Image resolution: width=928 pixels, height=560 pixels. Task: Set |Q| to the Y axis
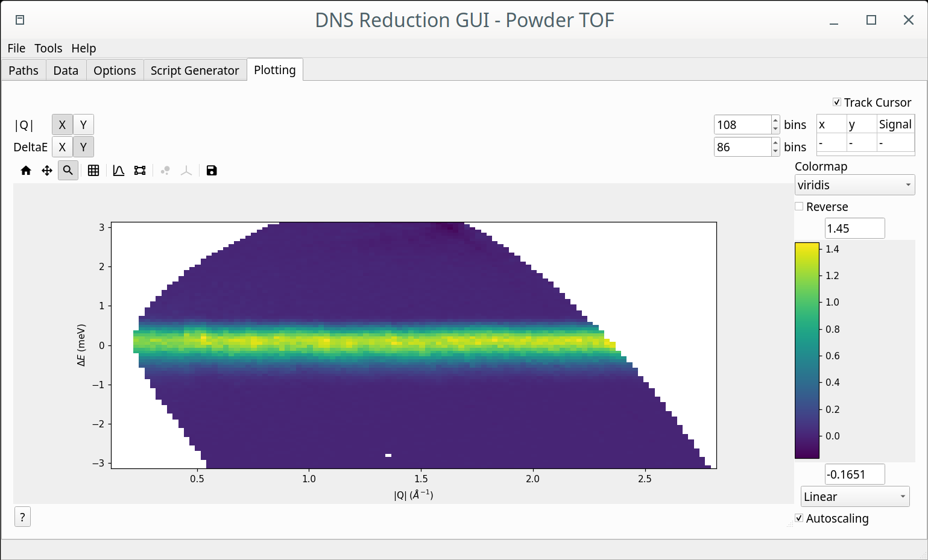point(83,125)
